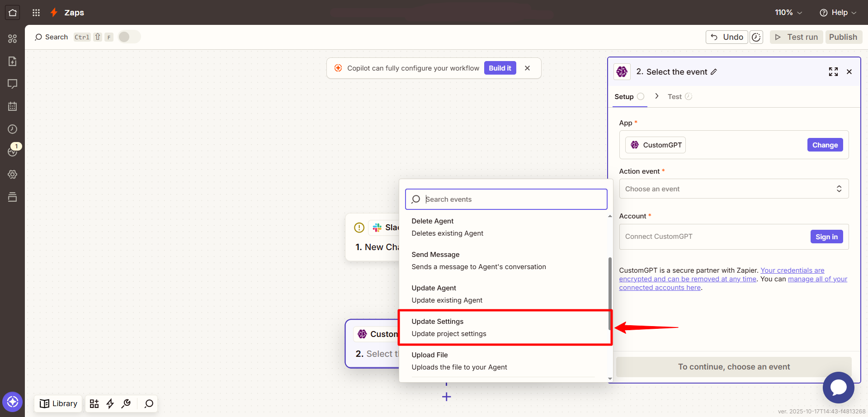Screen dimensions: 868x417
Task: Open the Versions stack sidebar icon
Action: (x=12, y=197)
